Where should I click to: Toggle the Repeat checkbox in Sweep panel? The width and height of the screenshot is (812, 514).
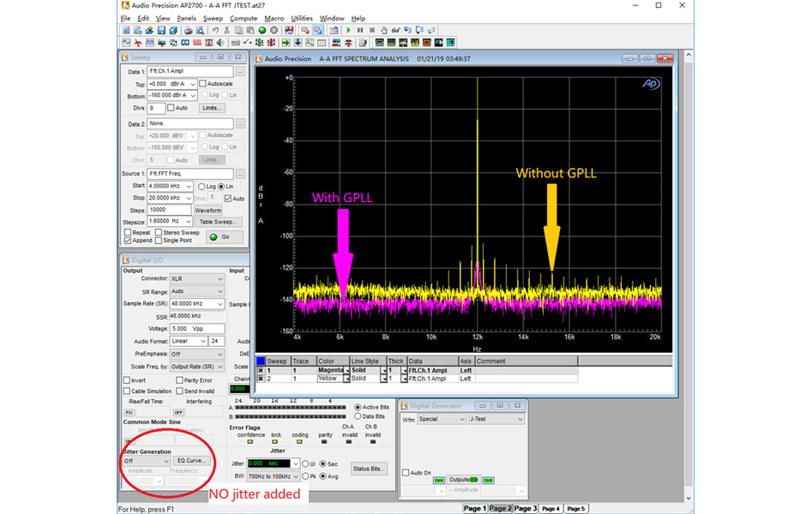tap(128, 232)
